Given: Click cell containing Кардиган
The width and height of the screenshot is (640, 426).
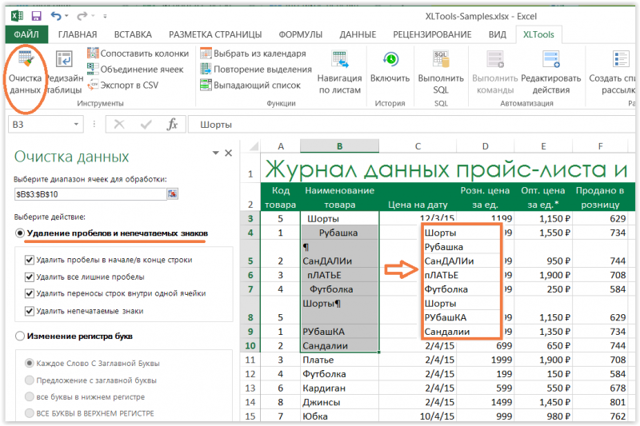Looking at the screenshot, I should pos(340,388).
